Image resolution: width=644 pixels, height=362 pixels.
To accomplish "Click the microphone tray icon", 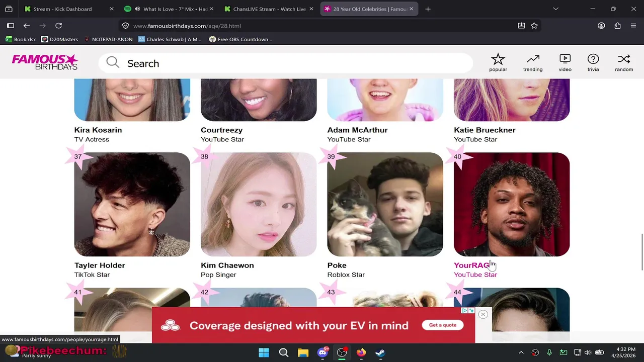I will tap(549, 352).
